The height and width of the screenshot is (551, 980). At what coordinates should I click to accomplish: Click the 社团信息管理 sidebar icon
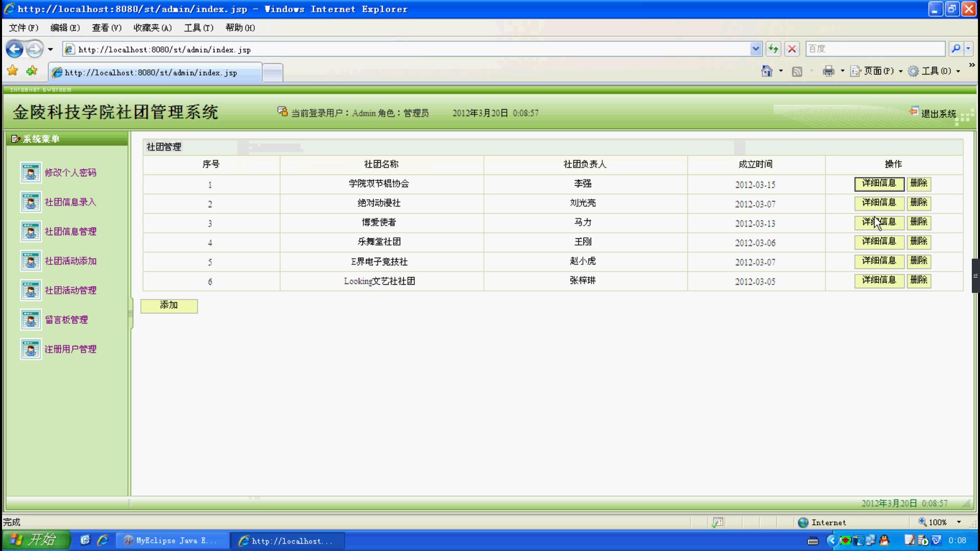tap(31, 232)
